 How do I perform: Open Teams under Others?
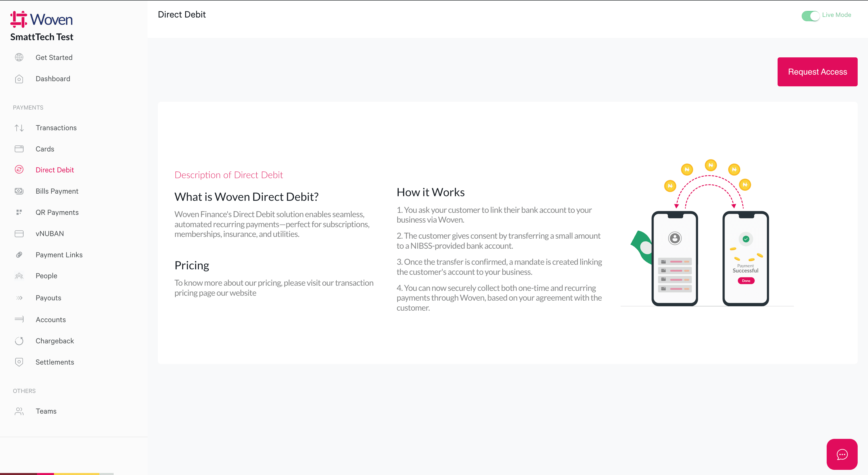click(46, 411)
